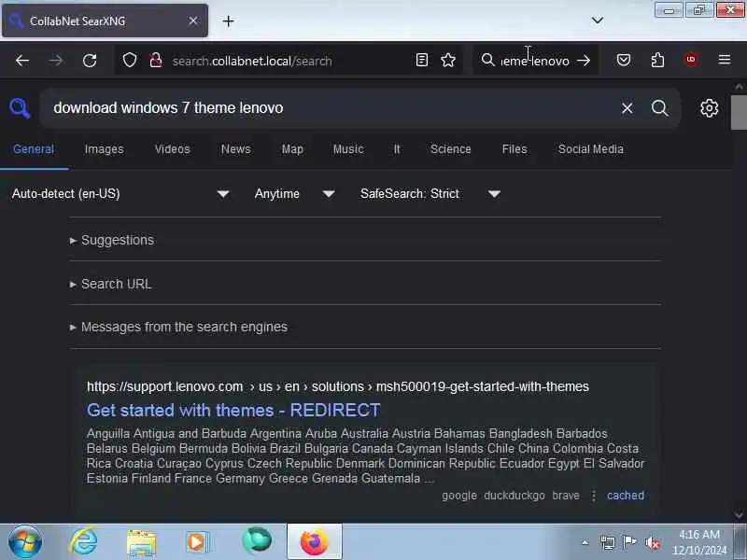Click Firefox taskbar button
747x560 pixels.
click(315, 542)
